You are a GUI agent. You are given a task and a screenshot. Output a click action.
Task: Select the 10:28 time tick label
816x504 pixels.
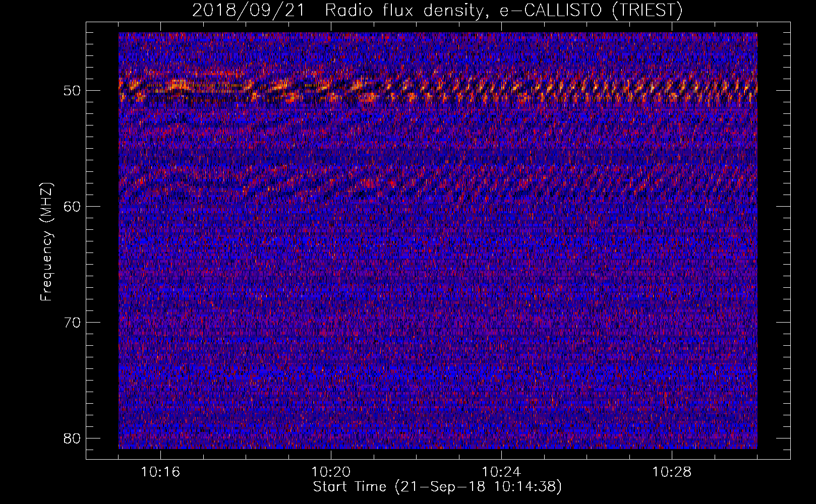tap(672, 472)
